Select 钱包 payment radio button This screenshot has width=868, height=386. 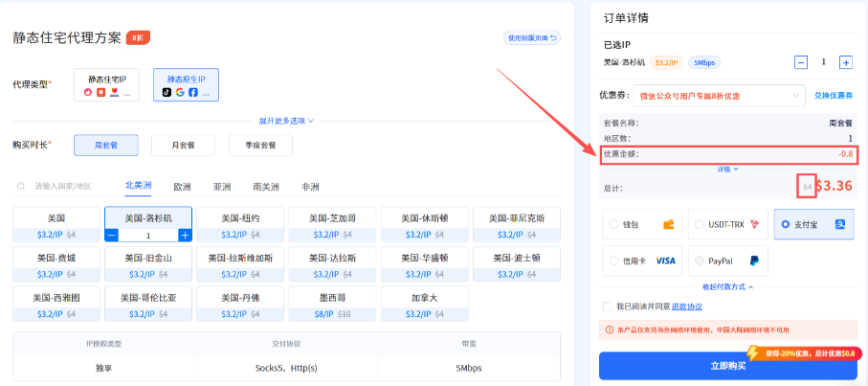coord(613,224)
